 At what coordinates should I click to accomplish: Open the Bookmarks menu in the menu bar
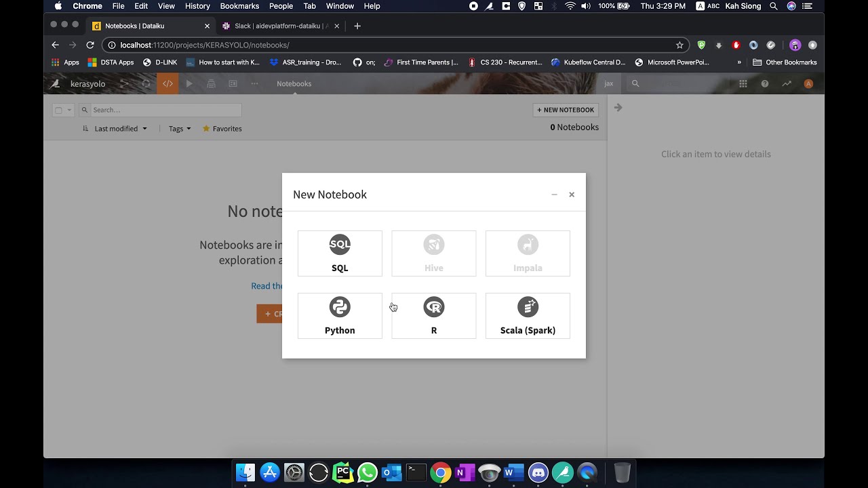(x=239, y=6)
